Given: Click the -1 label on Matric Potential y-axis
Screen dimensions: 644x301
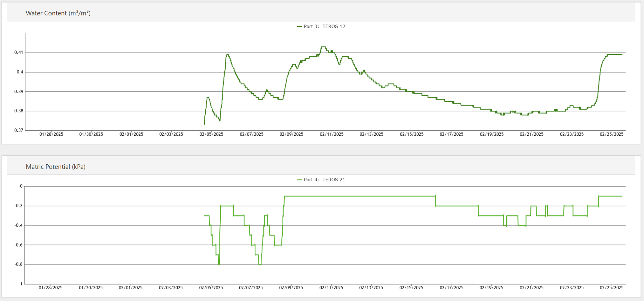Looking at the screenshot, I should [x=20, y=284].
